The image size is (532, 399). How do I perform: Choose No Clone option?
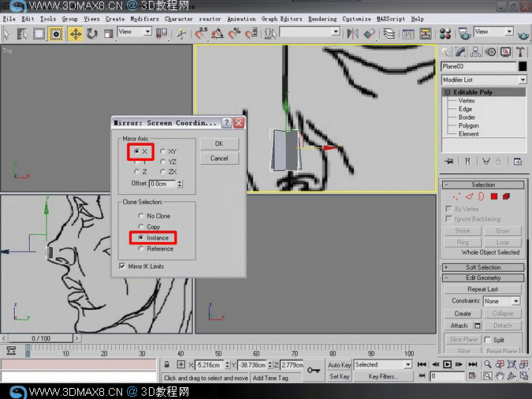[141, 215]
